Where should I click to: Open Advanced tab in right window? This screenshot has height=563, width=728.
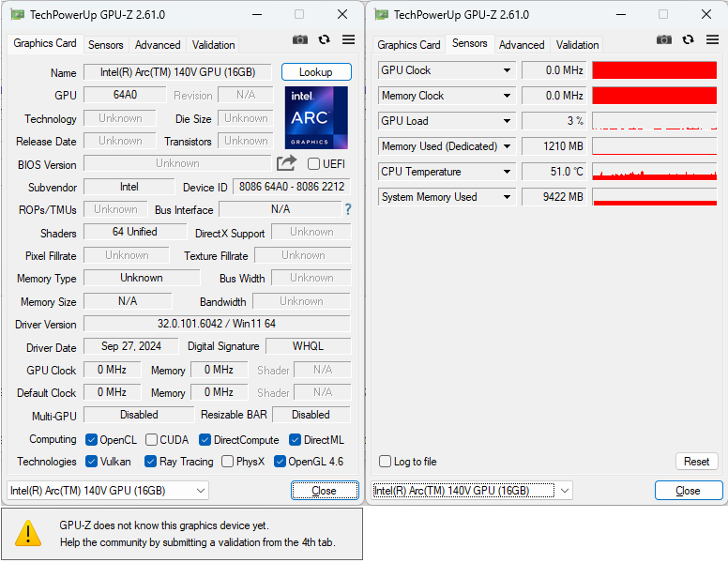pyautogui.click(x=522, y=45)
